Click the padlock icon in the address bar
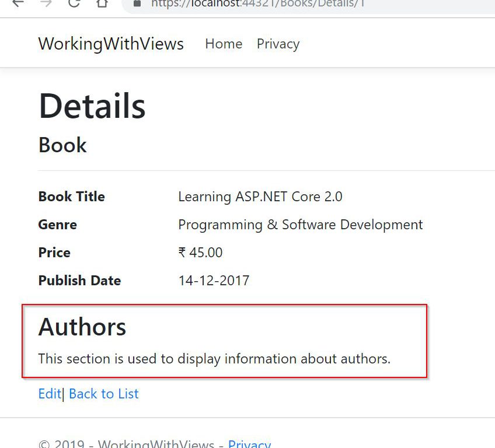This screenshot has width=495, height=448. (137, 3)
